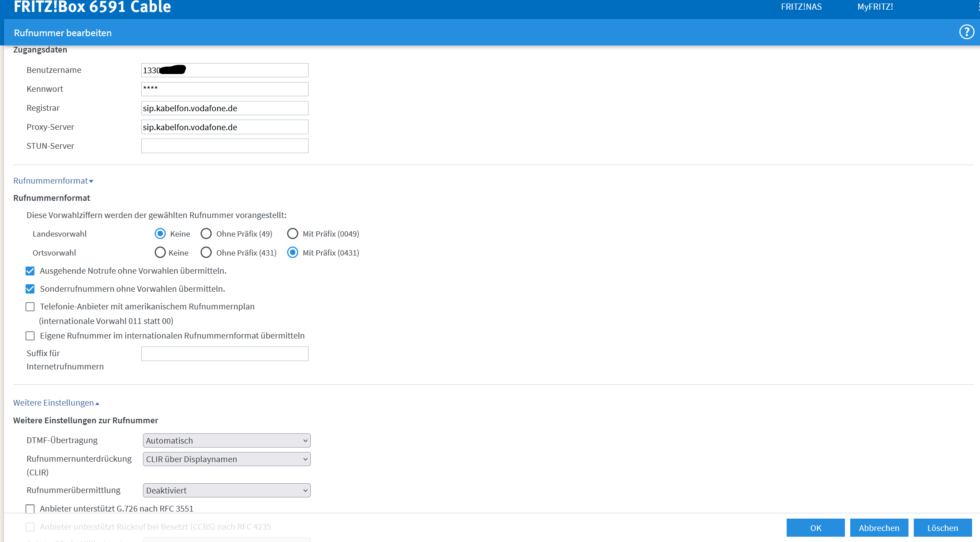Uncheck Ausgehende Notrufe ohne Vorwahlen checkbox
Image resolution: width=980 pixels, height=542 pixels.
30,271
